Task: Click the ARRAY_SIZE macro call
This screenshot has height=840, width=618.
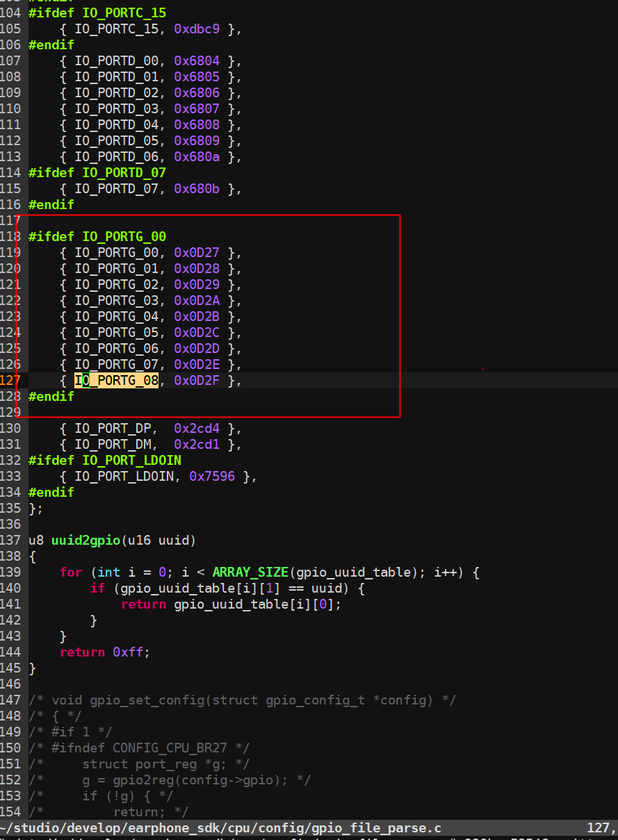Action: click(x=250, y=573)
